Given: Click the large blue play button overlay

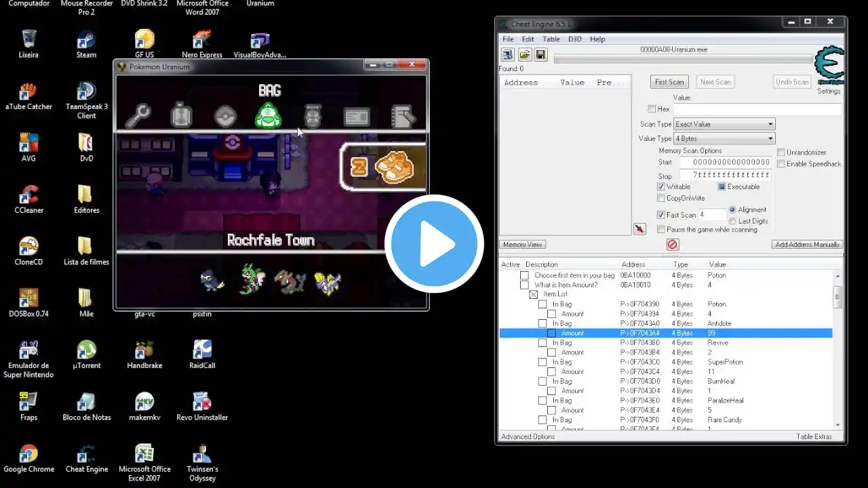Looking at the screenshot, I should point(434,244).
